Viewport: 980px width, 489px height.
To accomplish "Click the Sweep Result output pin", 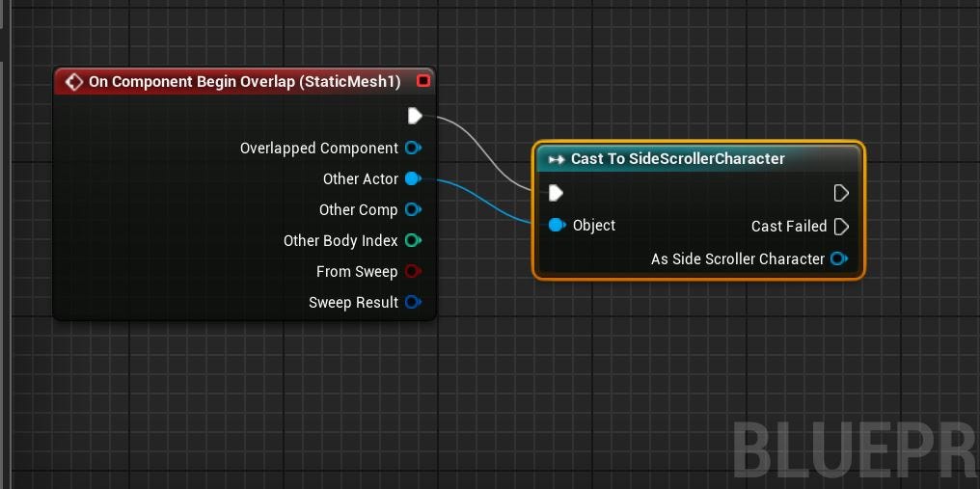I will pos(413,302).
